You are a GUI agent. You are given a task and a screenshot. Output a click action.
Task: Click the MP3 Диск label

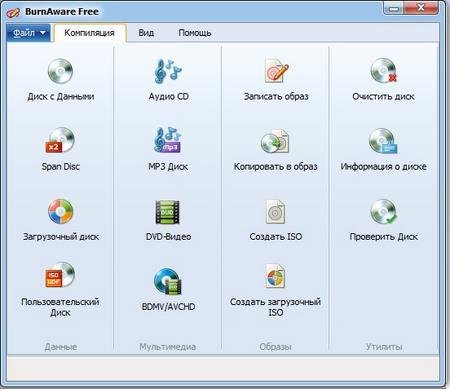[x=168, y=166]
